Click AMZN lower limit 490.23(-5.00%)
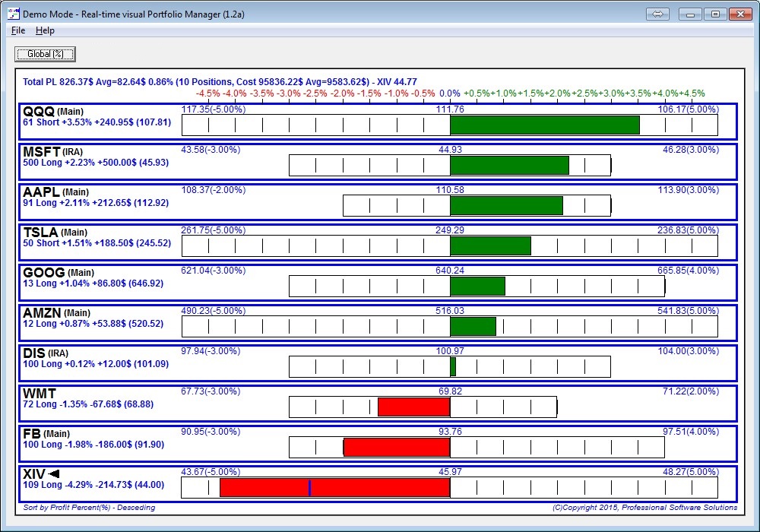The image size is (760, 532). click(214, 310)
